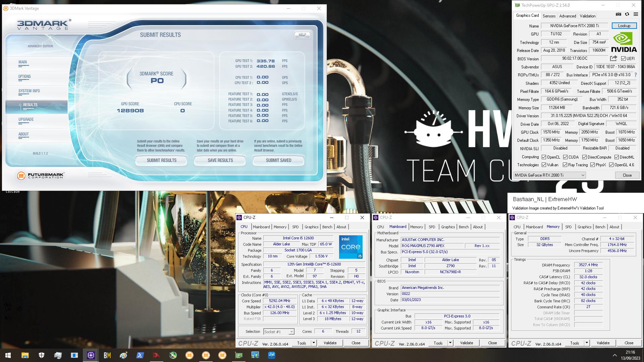This screenshot has width=644, height=362.
Task: Click the Submit Saved button
Action: pos(278,160)
